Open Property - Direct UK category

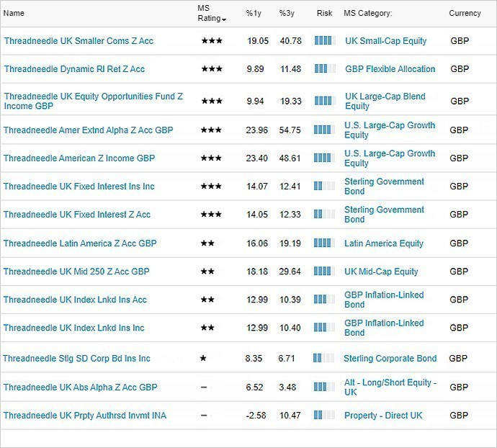383,416
